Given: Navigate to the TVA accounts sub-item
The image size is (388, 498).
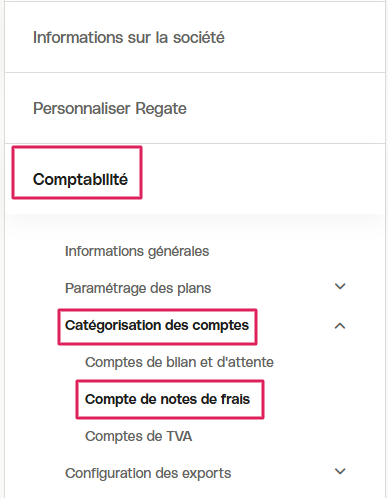Looking at the screenshot, I should click(x=139, y=436).
